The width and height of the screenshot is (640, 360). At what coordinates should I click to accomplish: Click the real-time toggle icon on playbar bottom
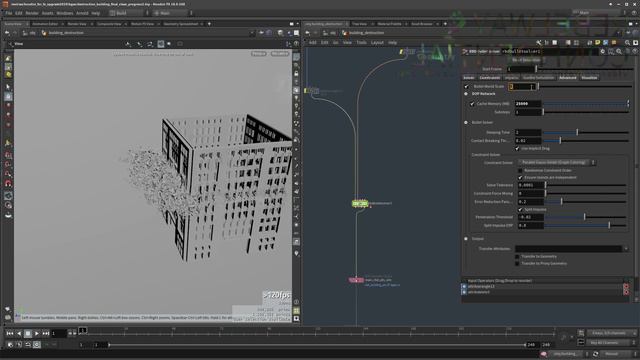pos(37,345)
